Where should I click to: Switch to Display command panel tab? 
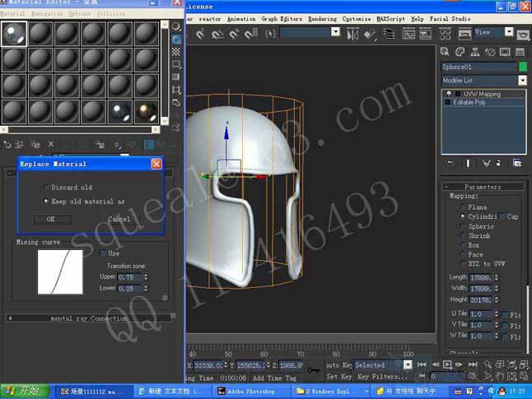505,52
